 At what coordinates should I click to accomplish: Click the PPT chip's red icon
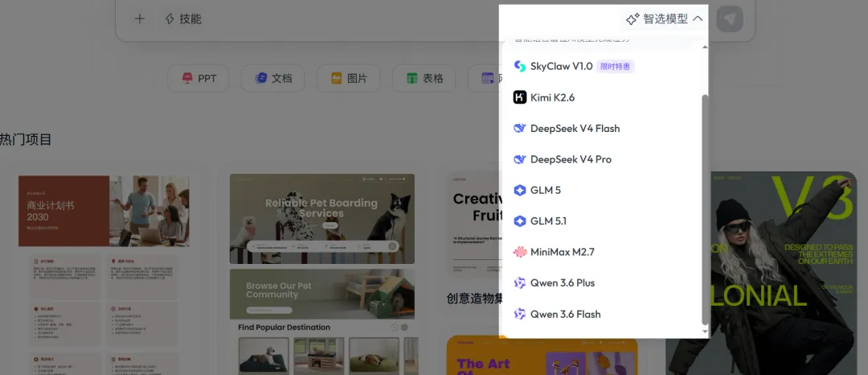[x=187, y=78]
